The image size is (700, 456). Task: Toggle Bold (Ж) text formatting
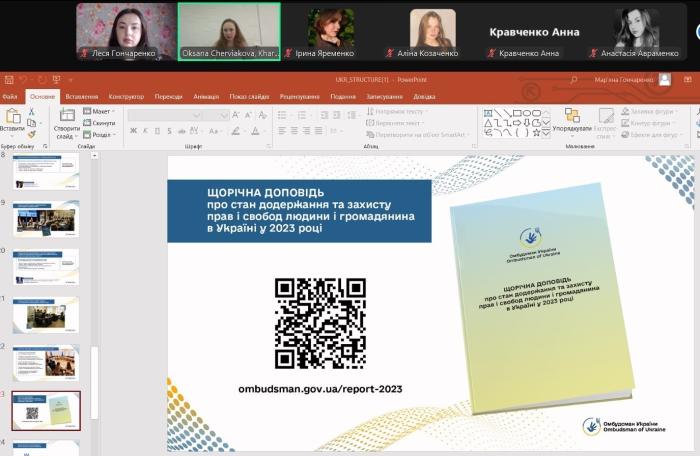pos(132,130)
